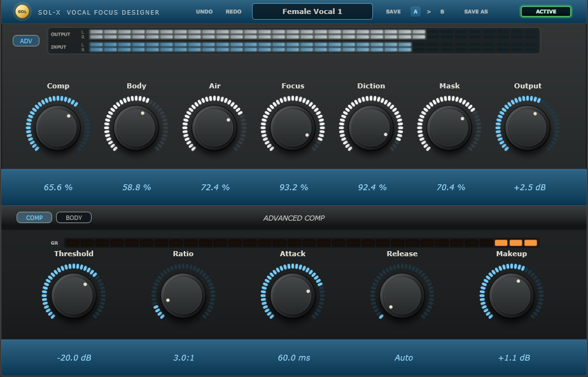This screenshot has width=588, height=377.
Task: Click the OUTPUT level meter
Action: click(314, 34)
